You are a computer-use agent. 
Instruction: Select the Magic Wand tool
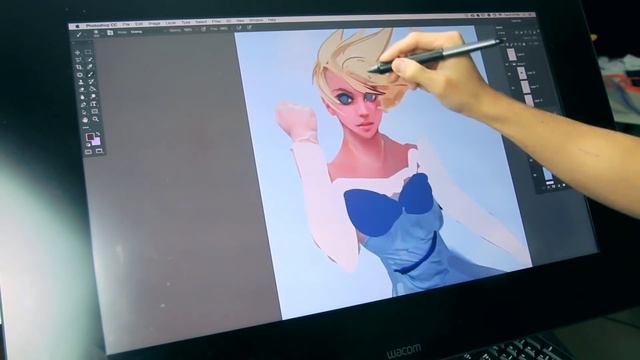(91, 59)
